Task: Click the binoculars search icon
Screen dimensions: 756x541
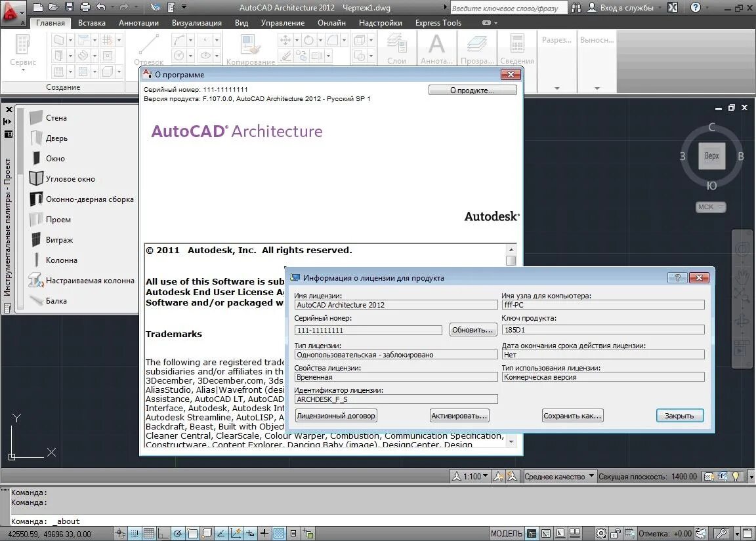Action: coord(576,8)
